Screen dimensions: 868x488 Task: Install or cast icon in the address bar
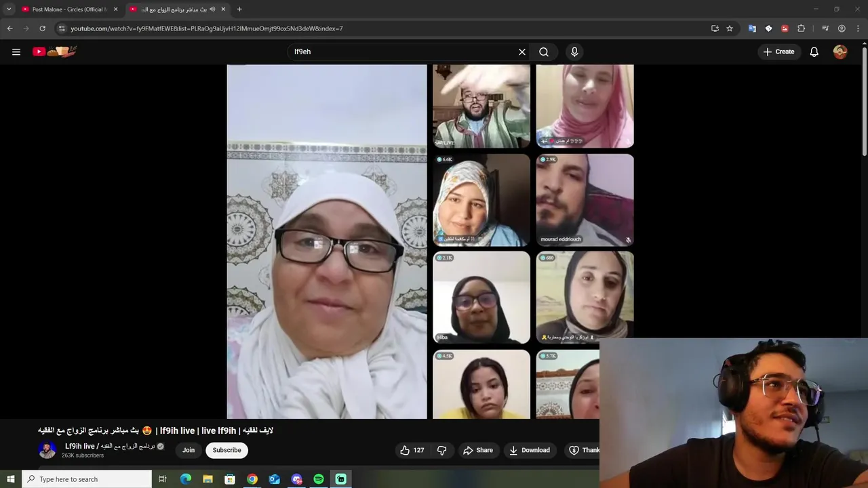tap(715, 28)
